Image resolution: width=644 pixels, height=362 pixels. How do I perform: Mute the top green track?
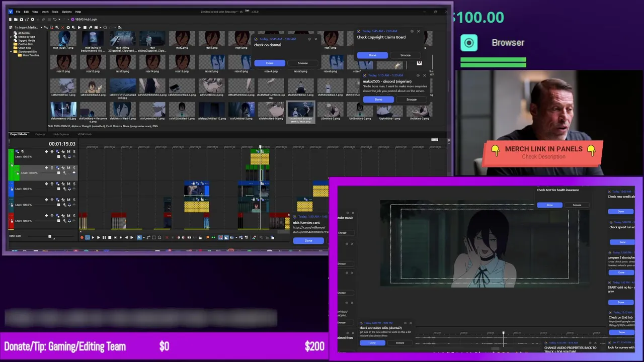pyautogui.click(x=68, y=152)
